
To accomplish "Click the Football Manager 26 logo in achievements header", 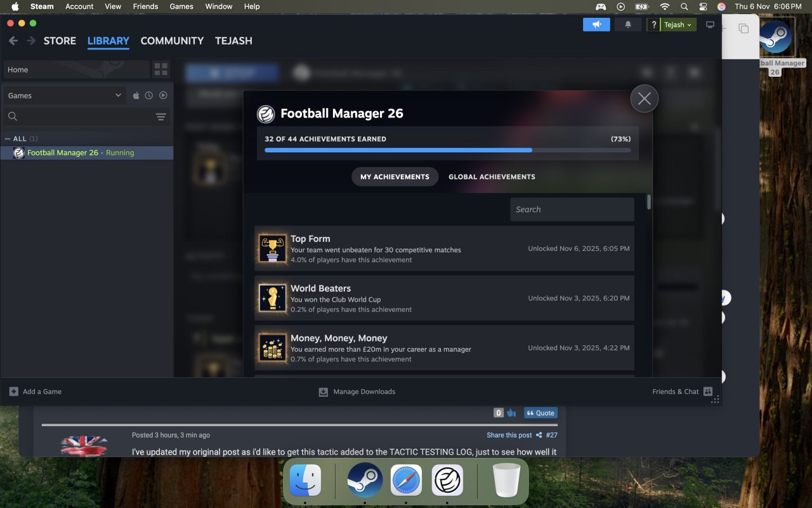I will (266, 114).
